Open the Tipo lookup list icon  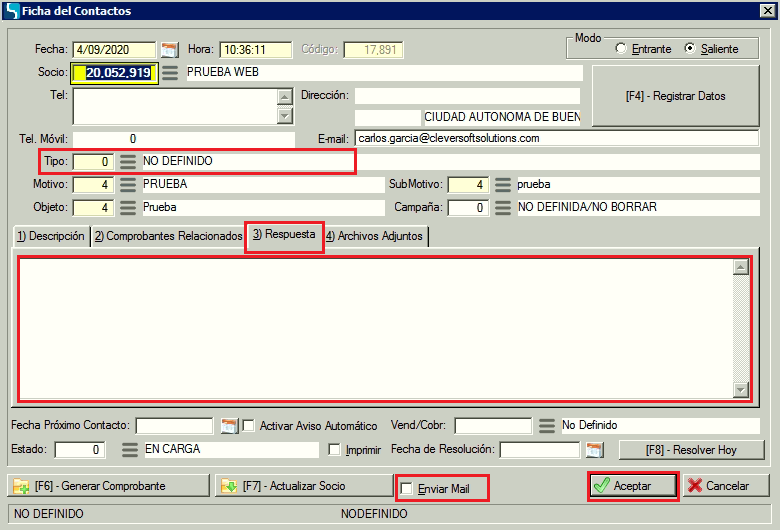pos(128,161)
